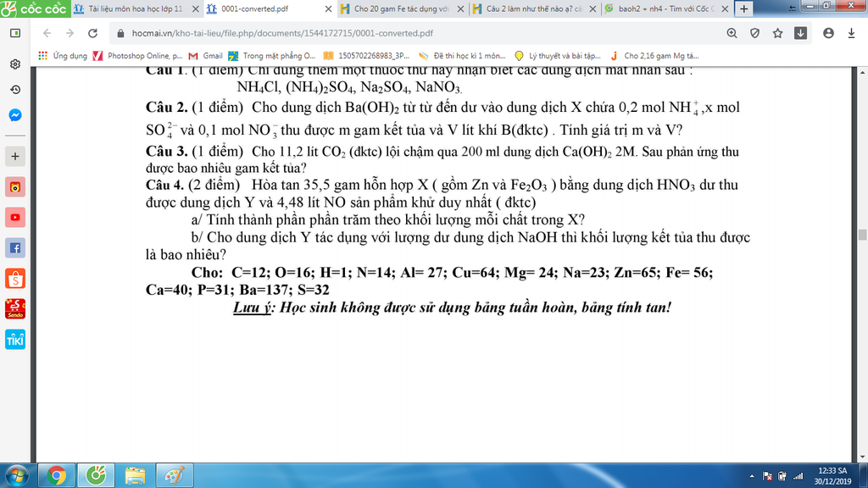The height and width of the screenshot is (488, 868).
Task: Click the scrollbar up arrow
Action: tap(862, 72)
